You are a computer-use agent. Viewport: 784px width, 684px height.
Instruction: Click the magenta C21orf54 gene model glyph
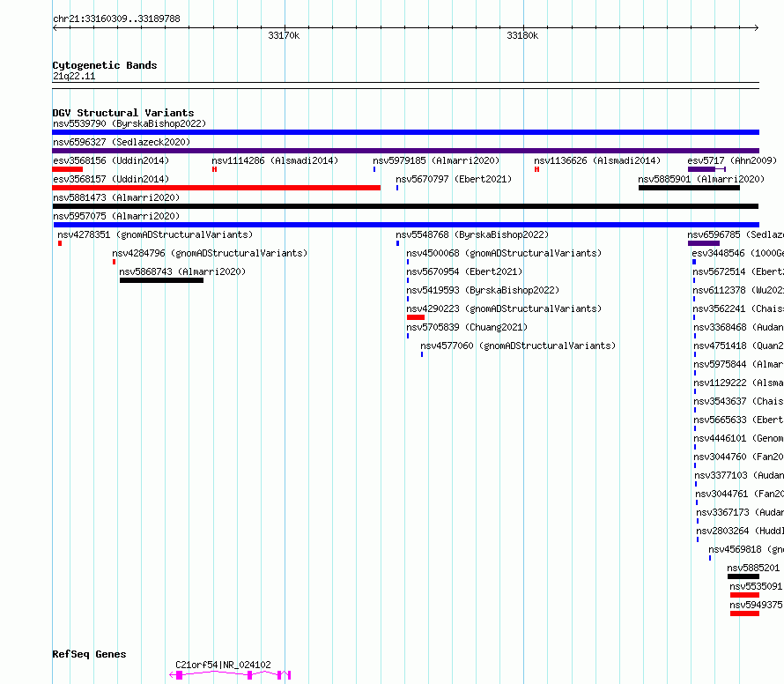[x=230, y=675]
